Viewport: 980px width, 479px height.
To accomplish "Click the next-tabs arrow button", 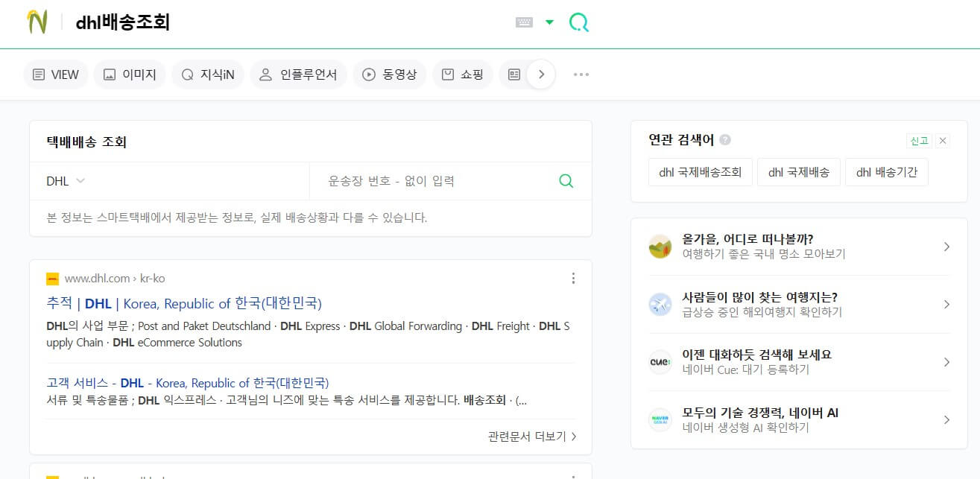I will 542,74.
